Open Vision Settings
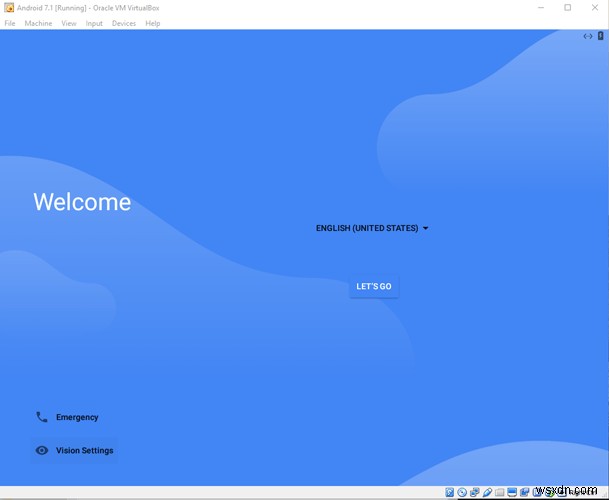The width and height of the screenshot is (609, 500). point(74,450)
